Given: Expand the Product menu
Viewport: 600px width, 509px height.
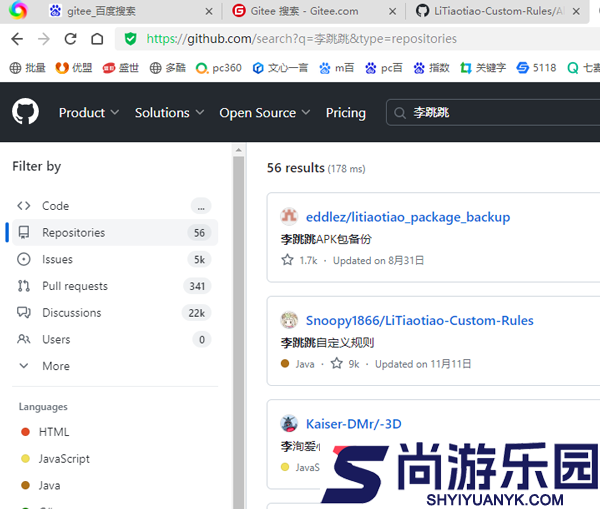Looking at the screenshot, I should [x=89, y=113].
